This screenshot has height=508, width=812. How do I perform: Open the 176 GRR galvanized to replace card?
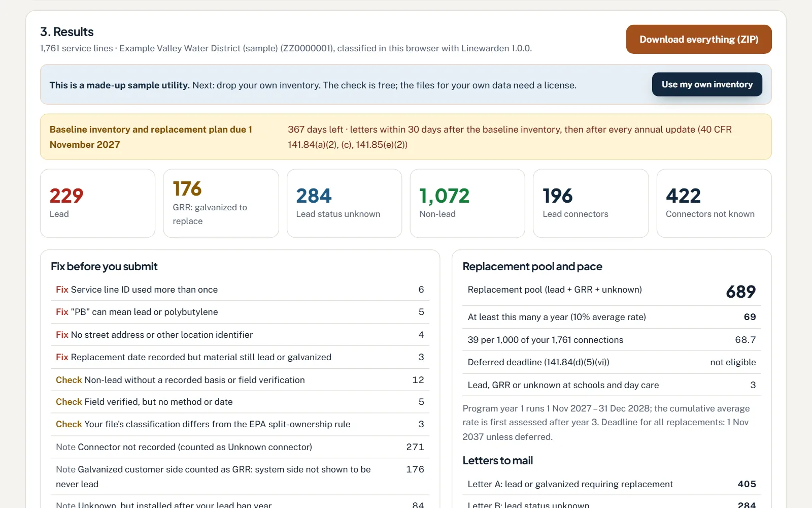[x=221, y=203]
